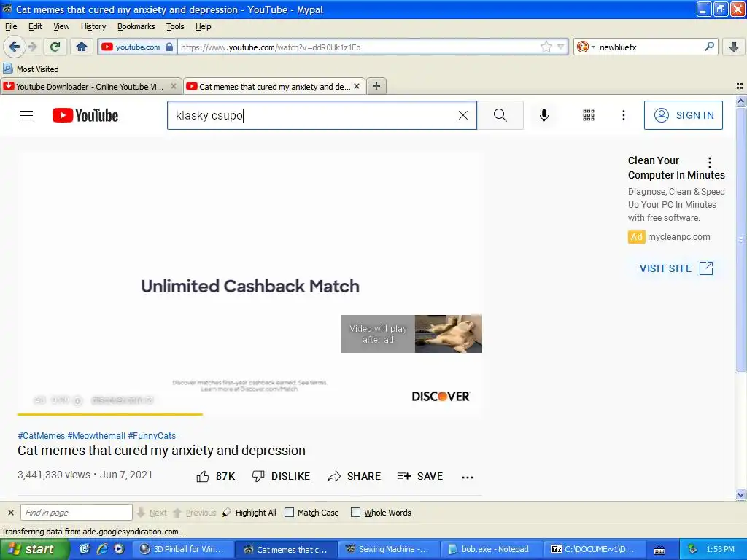The height and width of the screenshot is (560, 747).
Task: Switch to Sewing Machine taskbar window
Action: tap(389, 549)
